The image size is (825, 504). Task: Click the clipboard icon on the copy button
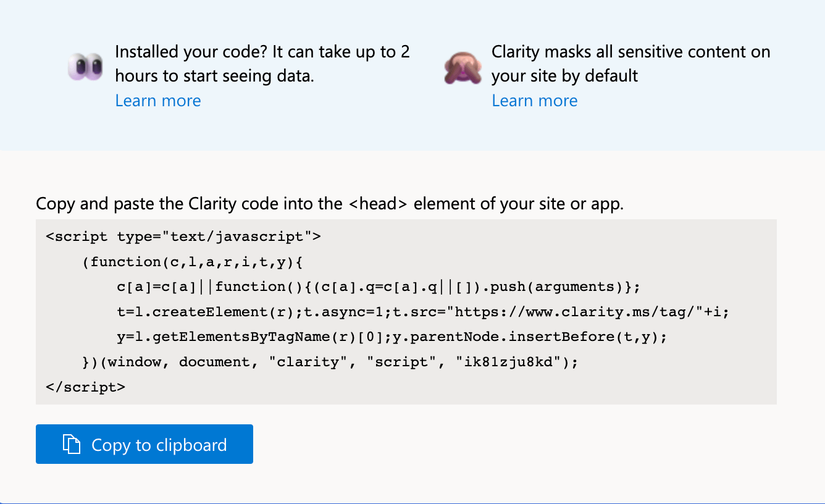click(x=71, y=443)
